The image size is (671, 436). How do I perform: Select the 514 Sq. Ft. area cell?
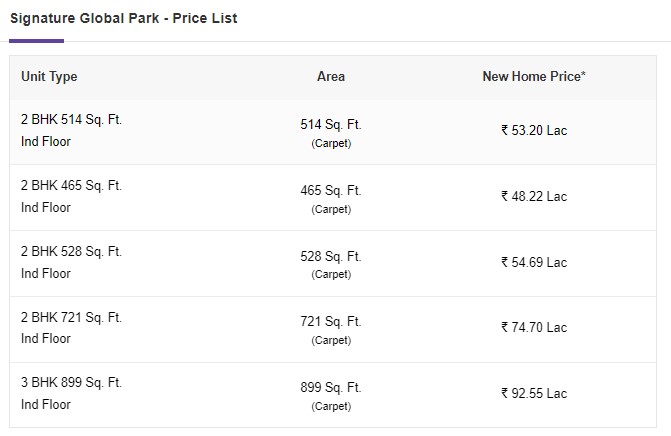[x=331, y=133]
